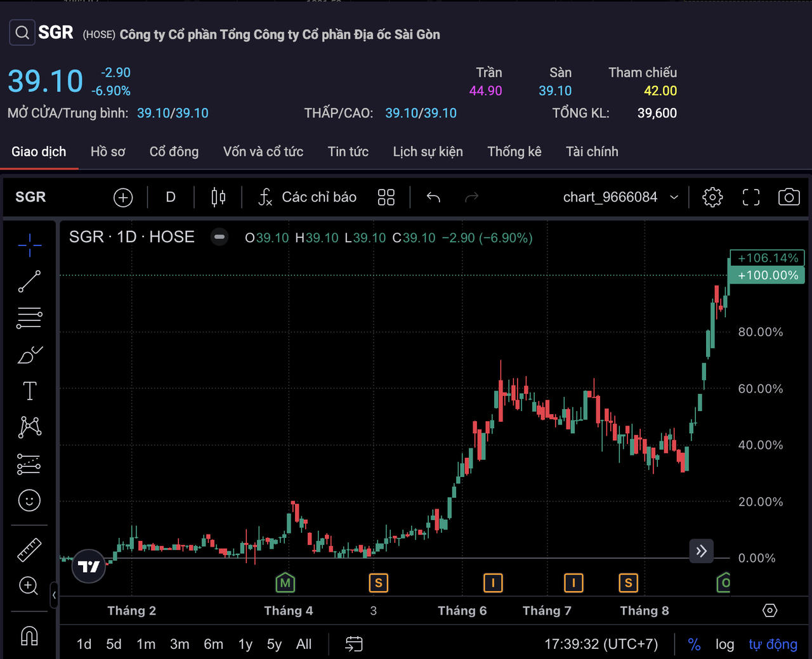812x659 pixels.
Task: Open the Fibonacci retracement tool
Action: [29, 318]
